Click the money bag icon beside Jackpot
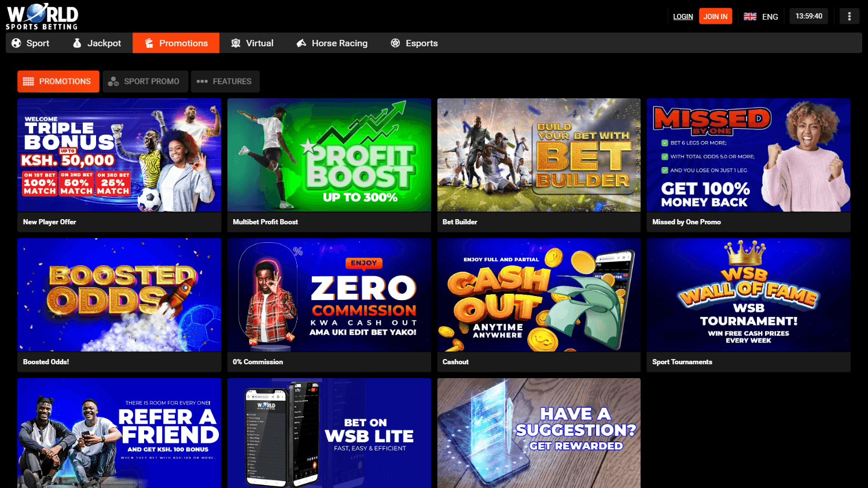Image resolution: width=868 pixels, height=488 pixels. 77,43
